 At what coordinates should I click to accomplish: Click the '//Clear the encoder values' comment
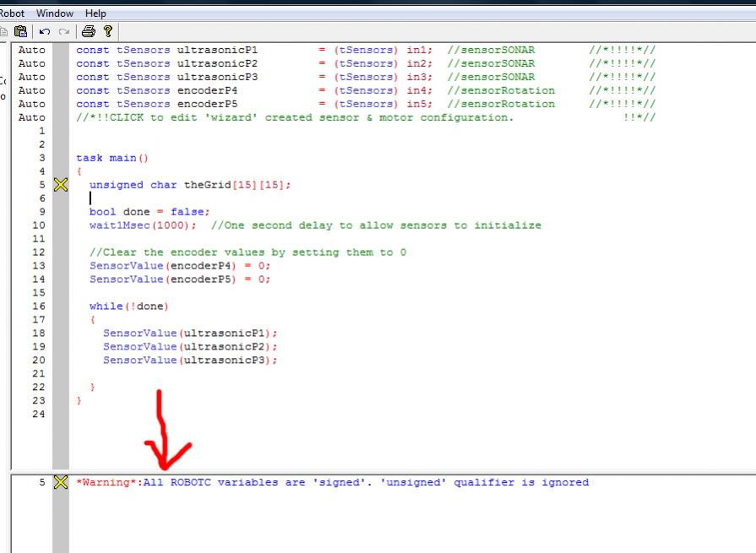(x=247, y=252)
